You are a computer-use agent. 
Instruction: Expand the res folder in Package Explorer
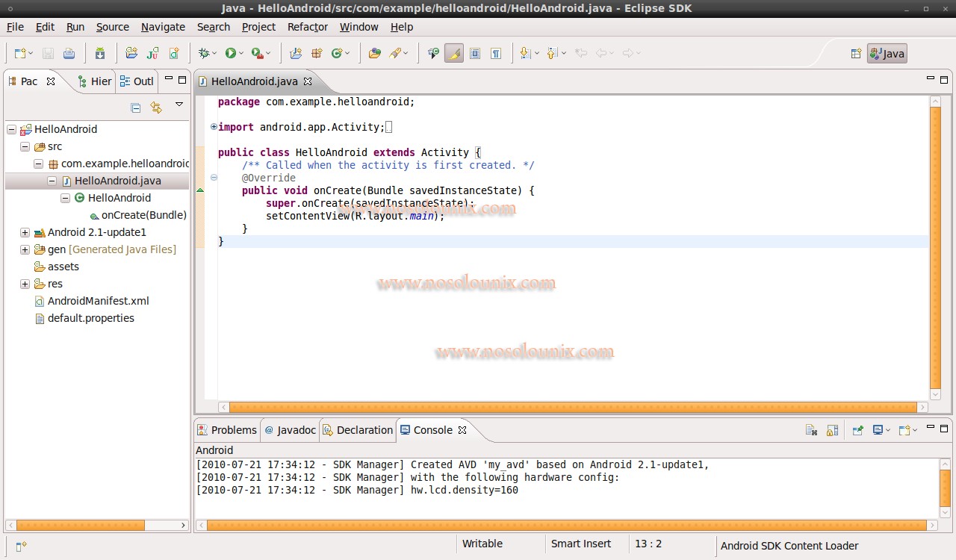[25, 284]
